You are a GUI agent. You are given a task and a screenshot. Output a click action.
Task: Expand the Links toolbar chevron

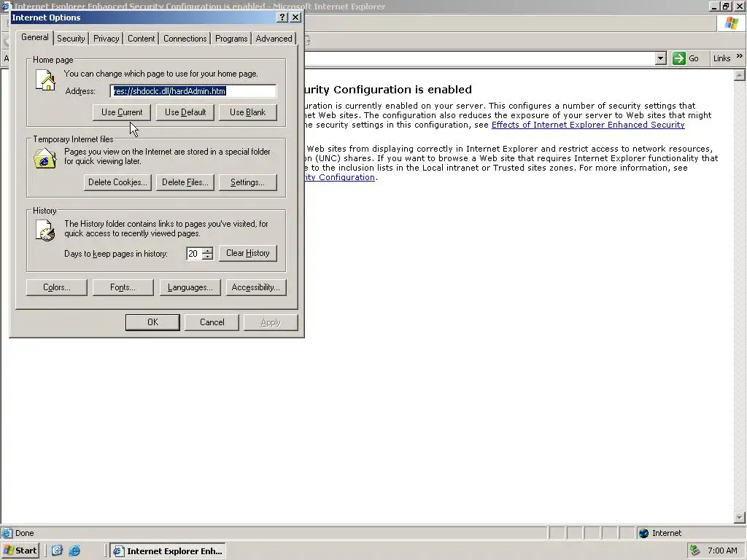pyautogui.click(x=740, y=56)
